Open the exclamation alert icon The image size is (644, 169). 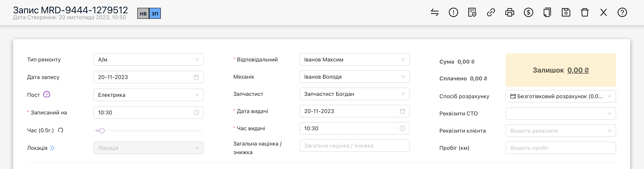453,12
